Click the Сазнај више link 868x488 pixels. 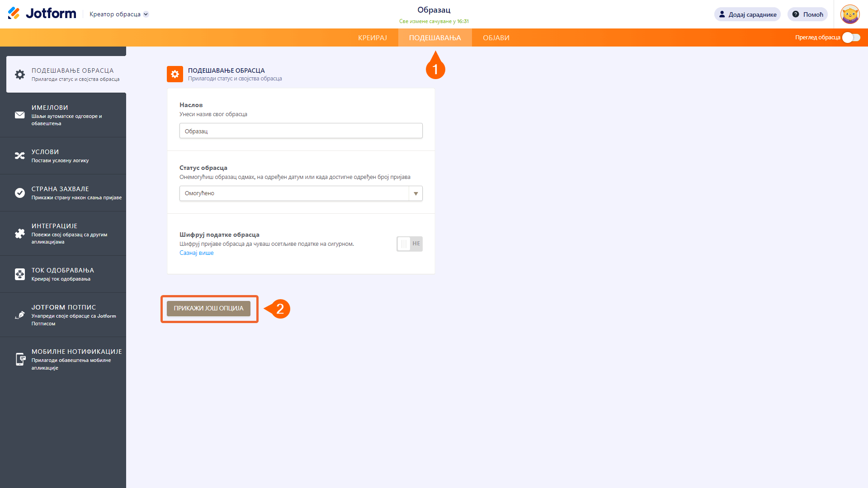tap(196, 253)
